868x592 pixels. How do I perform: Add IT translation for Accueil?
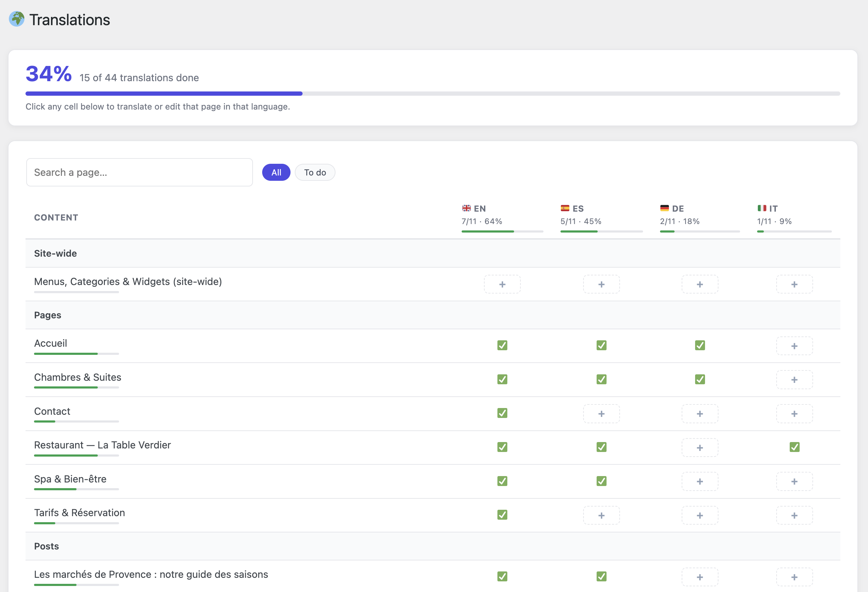coord(794,346)
